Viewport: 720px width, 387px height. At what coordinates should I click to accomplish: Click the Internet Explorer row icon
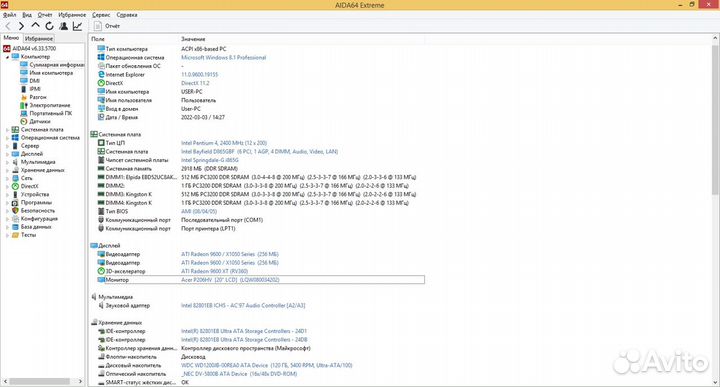click(x=101, y=74)
